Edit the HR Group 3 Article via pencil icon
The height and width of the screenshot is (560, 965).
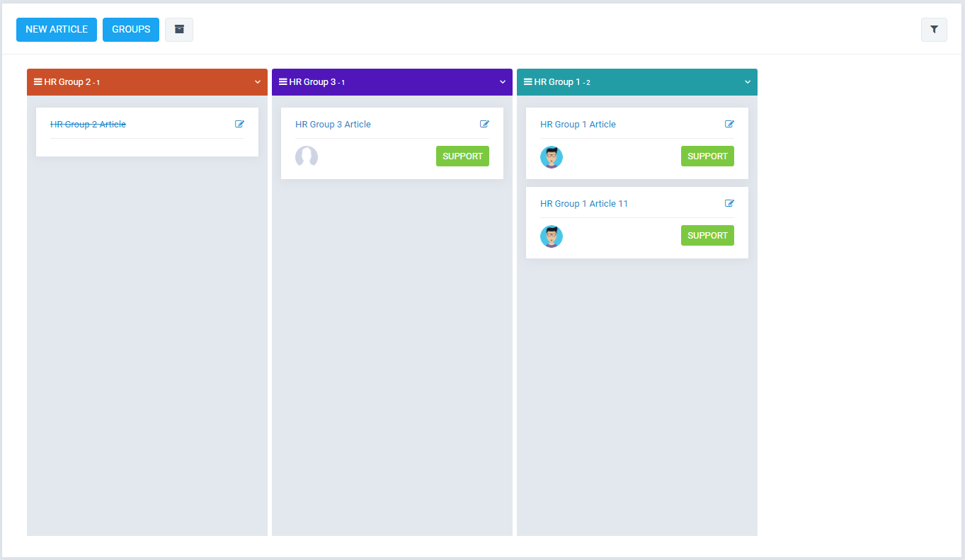pyautogui.click(x=484, y=123)
